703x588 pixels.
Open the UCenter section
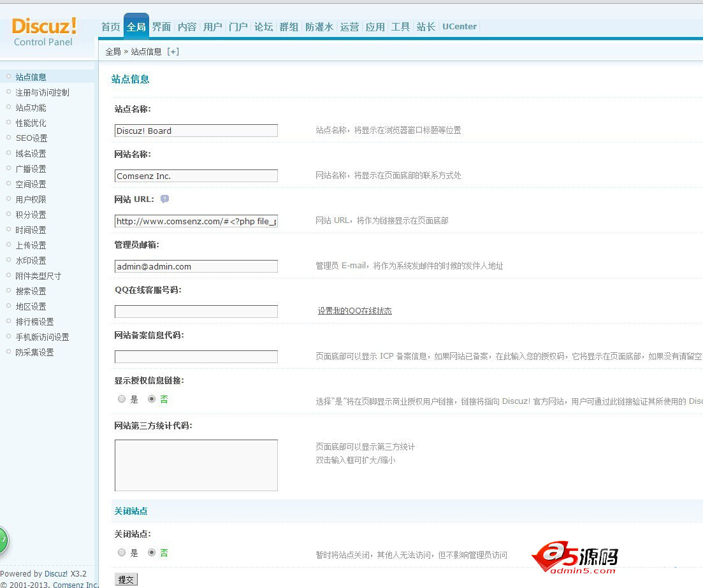tap(459, 27)
